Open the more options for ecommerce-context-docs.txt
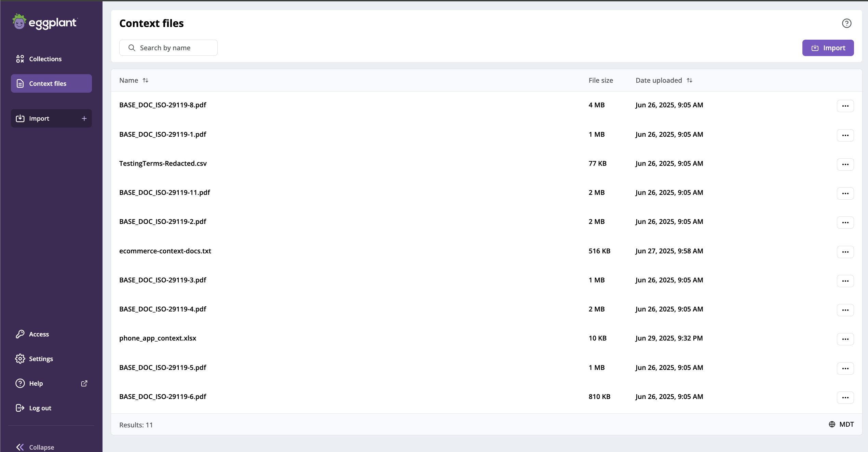The height and width of the screenshot is (452, 868). pyautogui.click(x=845, y=252)
